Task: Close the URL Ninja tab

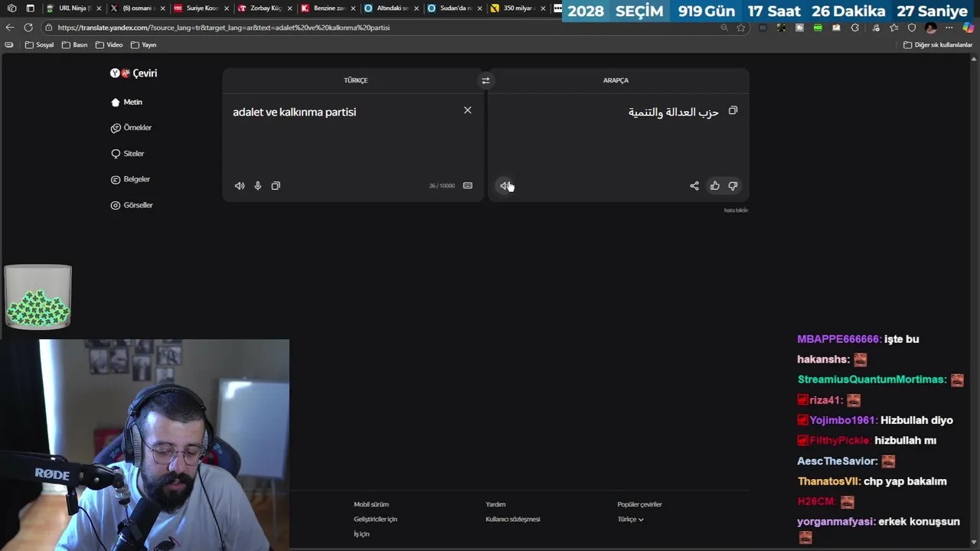Action: [99, 8]
